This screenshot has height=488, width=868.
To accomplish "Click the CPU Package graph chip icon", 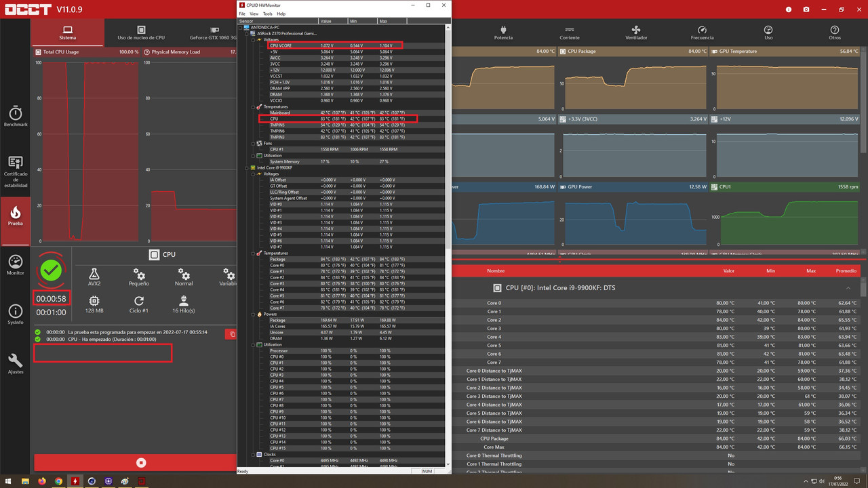I will click(562, 51).
